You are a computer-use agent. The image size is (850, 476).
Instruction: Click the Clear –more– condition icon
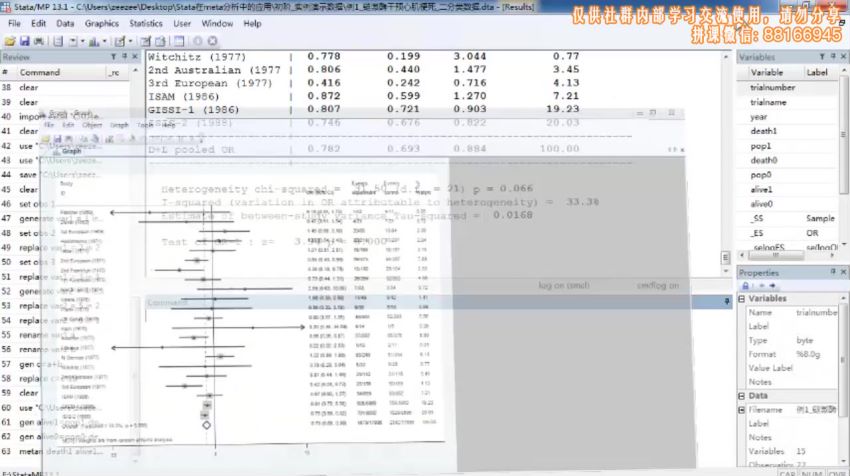(197, 41)
